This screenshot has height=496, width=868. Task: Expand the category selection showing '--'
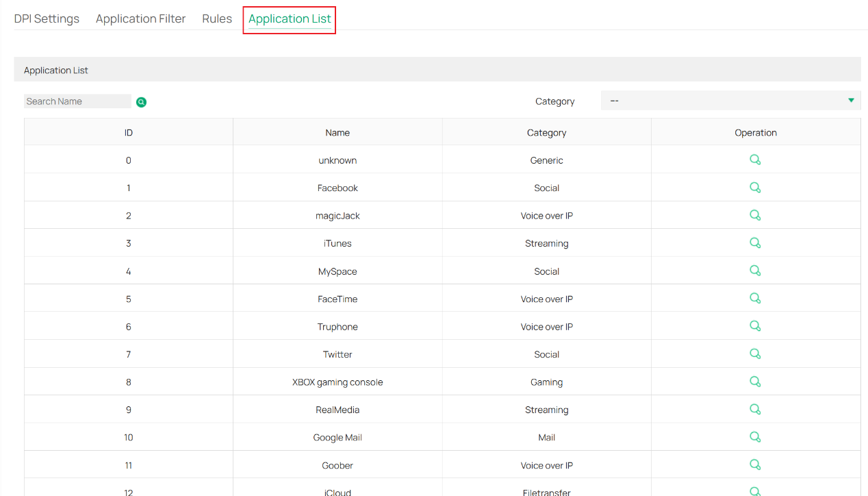point(730,100)
